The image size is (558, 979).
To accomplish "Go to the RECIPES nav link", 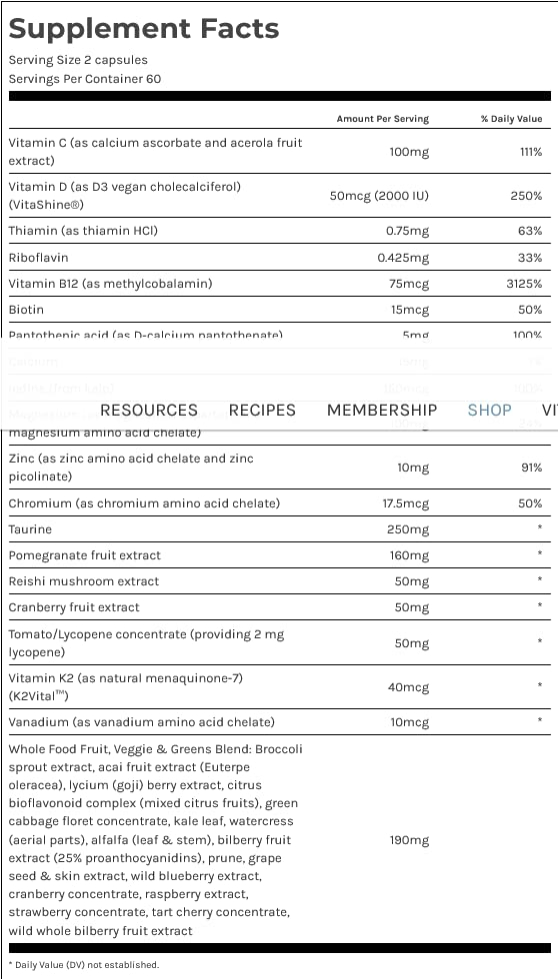I will [x=262, y=410].
